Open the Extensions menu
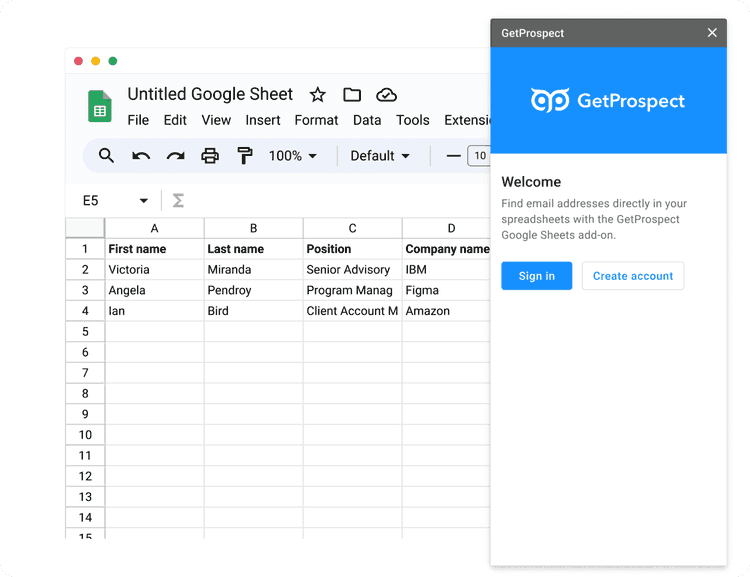The height and width of the screenshot is (577, 750). pyautogui.click(x=467, y=120)
